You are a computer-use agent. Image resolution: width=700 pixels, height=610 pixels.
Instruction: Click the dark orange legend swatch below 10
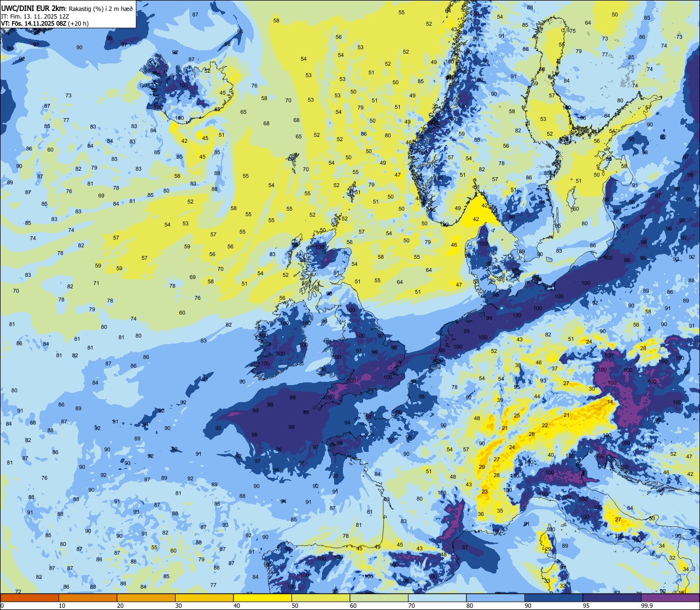click(x=30, y=597)
